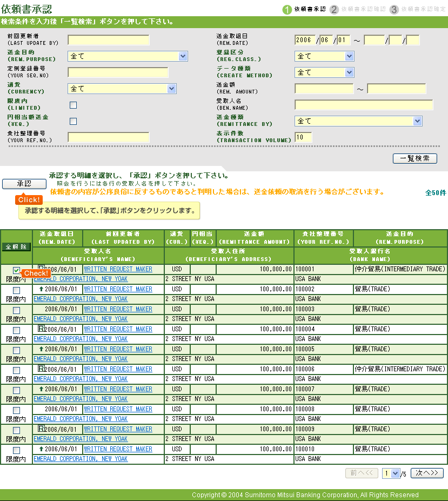Toggle the 円相当額送金 (¥EQ.) checkbox
Image resolution: width=448 pixels, height=501 pixels.
coord(73,121)
